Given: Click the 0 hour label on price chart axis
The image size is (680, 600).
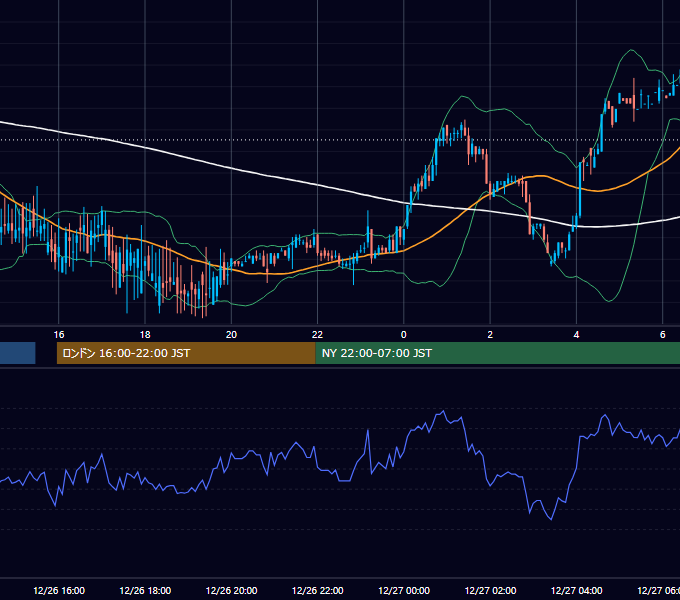Looking at the screenshot, I should pyautogui.click(x=404, y=335).
